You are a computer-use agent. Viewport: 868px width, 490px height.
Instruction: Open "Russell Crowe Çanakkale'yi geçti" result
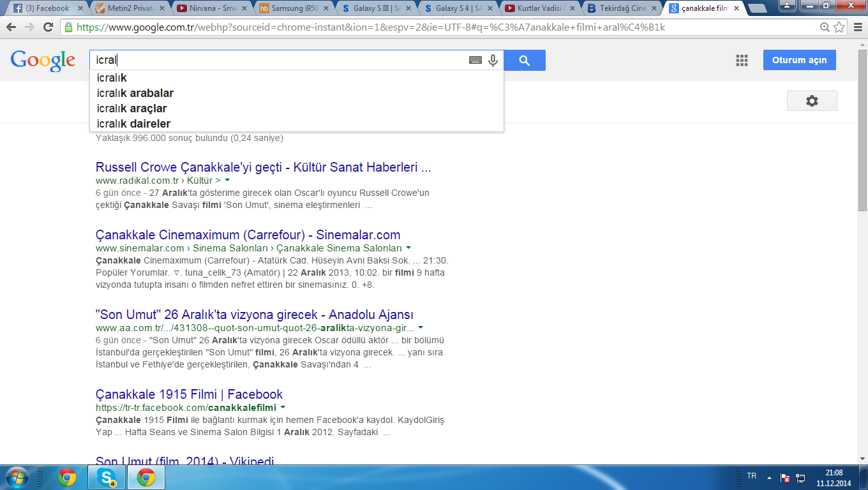[x=264, y=167]
